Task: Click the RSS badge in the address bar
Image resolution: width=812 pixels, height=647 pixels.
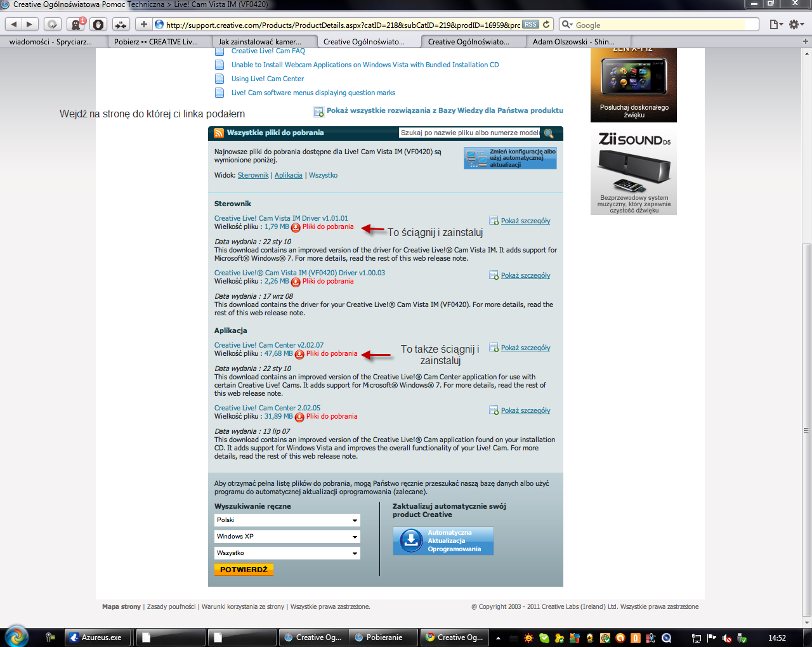Action: tap(530, 24)
